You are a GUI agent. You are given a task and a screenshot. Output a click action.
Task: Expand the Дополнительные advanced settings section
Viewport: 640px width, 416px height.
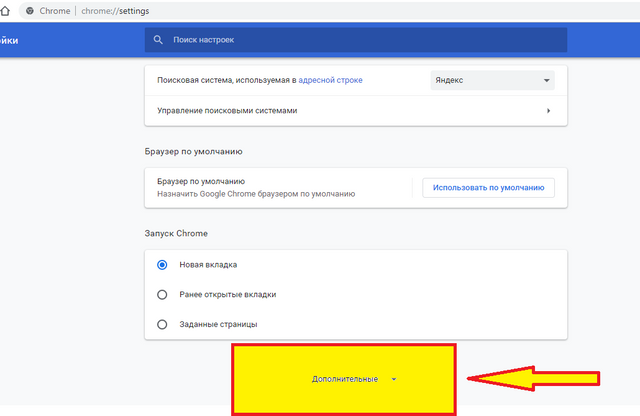pyautogui.click(x=353, y=379)
